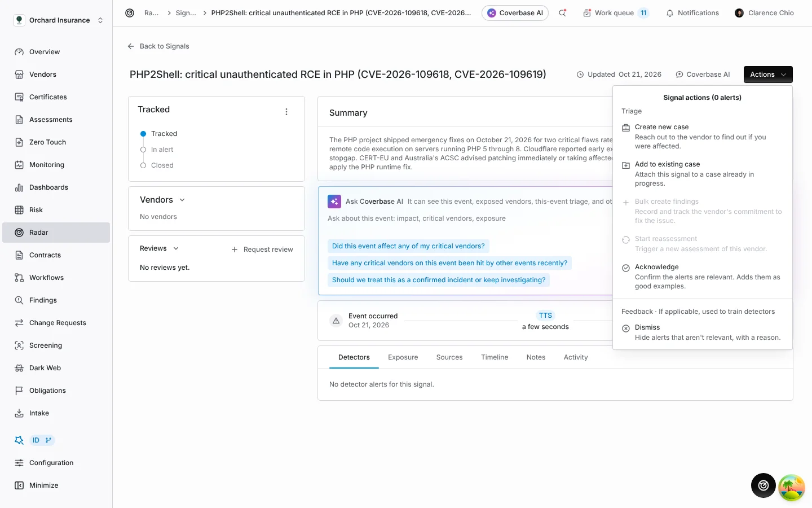Open the Overview page icon in sidebar

click(19, 52)
